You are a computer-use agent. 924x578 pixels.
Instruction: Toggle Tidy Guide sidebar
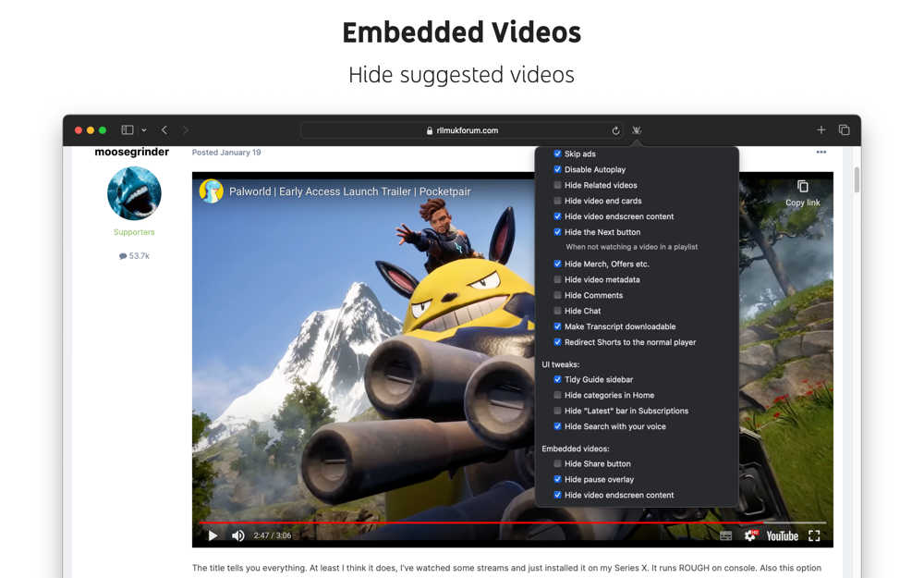point(557,379)
